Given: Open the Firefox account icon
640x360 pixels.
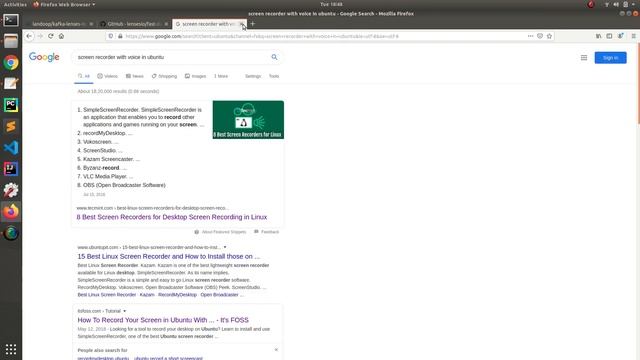Looking at the screenshot, I should click(x=620, y=36).
